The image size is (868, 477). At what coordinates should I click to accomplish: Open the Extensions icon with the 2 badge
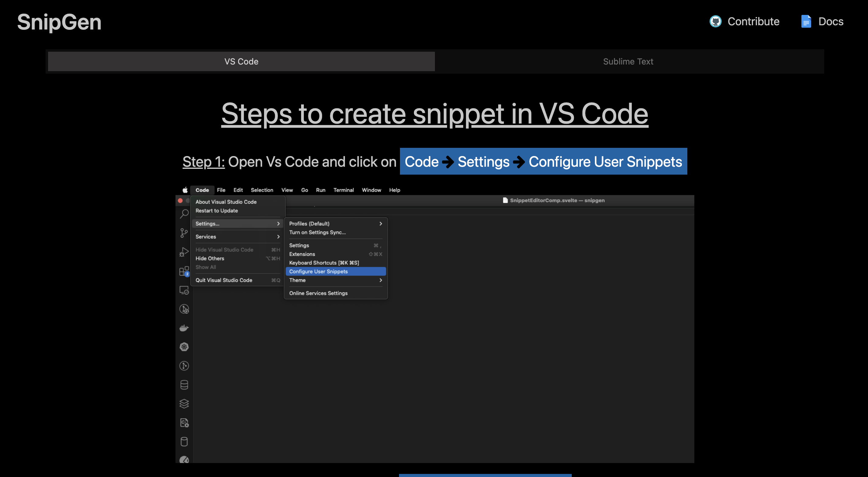tap(184, 271)
